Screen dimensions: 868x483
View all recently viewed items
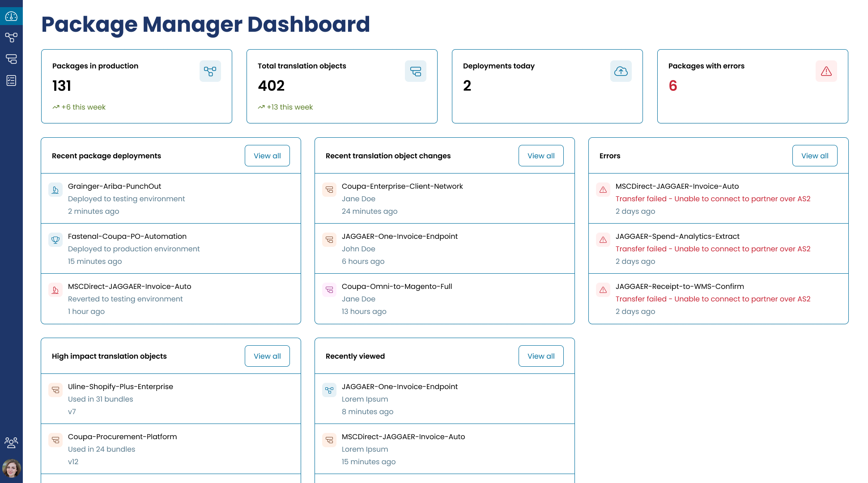click(541, 356)
